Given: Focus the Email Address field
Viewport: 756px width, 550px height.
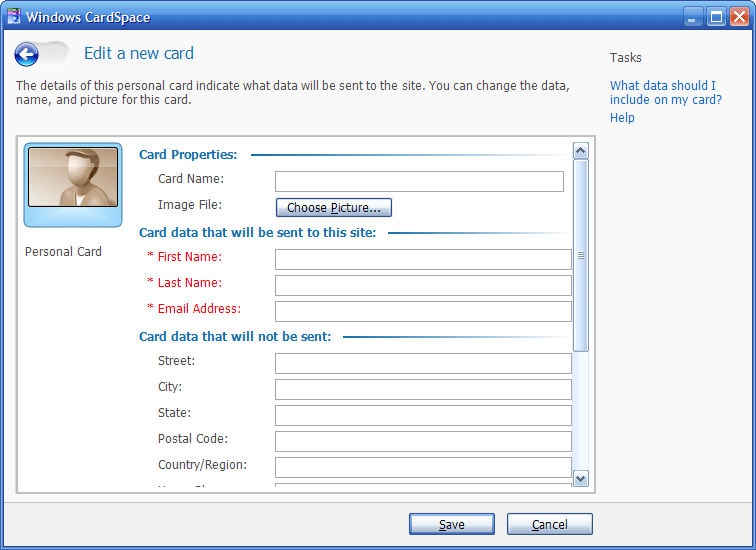Looking at the screenshot, I should click(423, 311).
